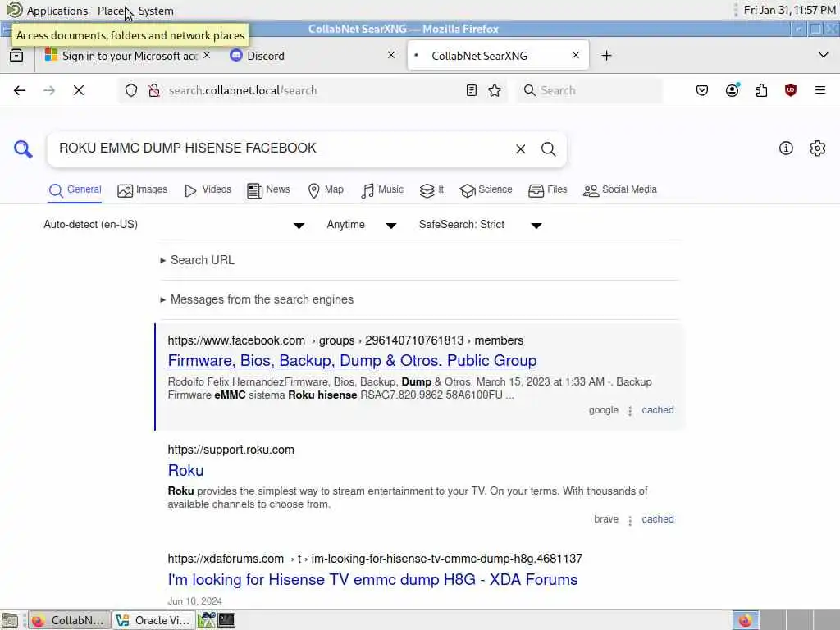Select the Social Media search category

point(620,190)
